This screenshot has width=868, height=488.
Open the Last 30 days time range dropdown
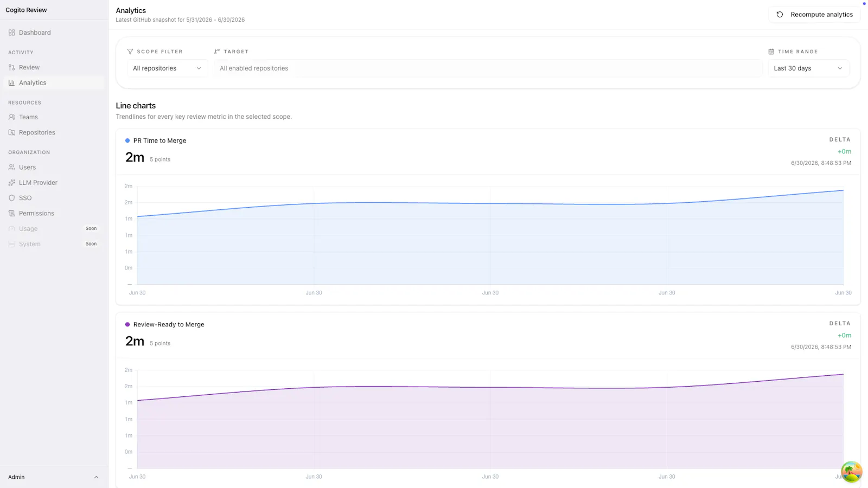click(x=808, y=68)
